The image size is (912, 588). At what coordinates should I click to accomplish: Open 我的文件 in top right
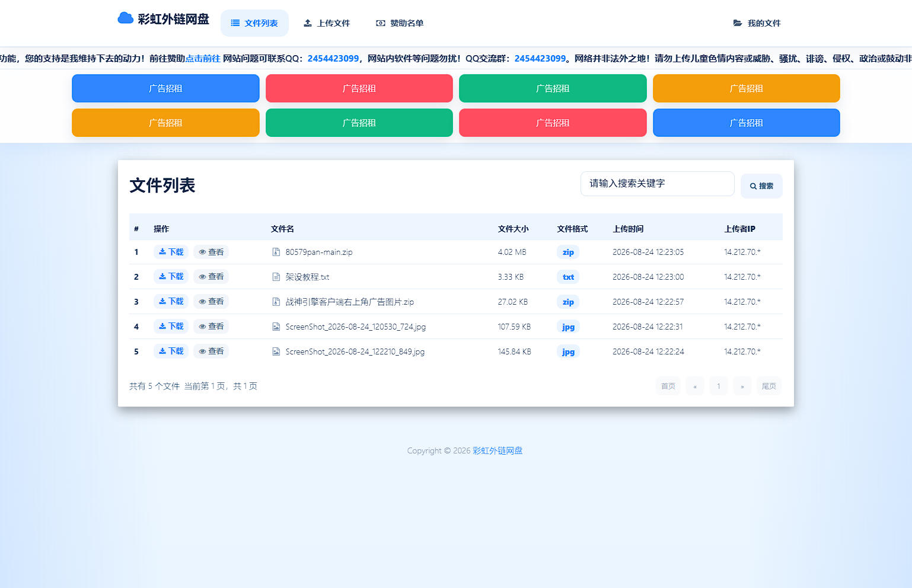click(x=757, y=23)
